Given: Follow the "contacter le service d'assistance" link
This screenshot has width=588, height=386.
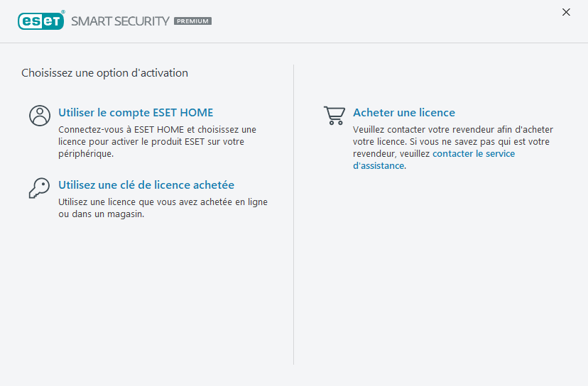Looking at the screenshot, I should [x=473, y=154].
